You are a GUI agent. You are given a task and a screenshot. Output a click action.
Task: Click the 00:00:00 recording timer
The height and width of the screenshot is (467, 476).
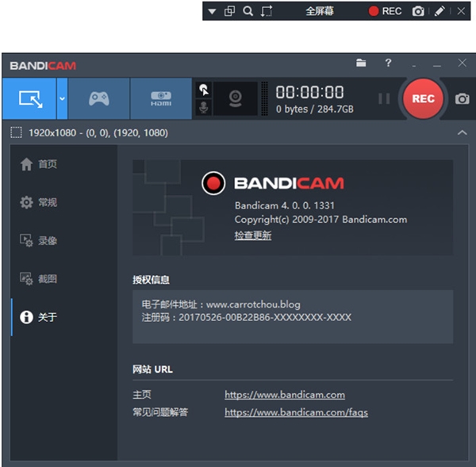pos(309,92)
